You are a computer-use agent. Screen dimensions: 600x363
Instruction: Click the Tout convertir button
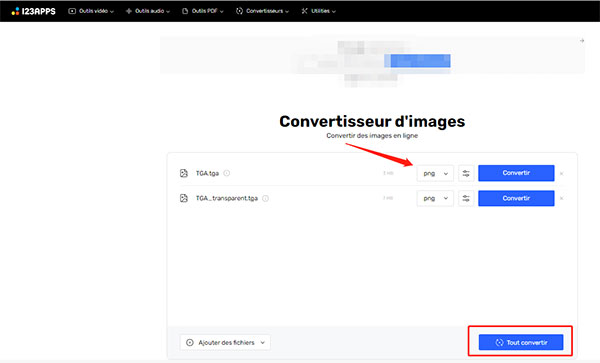coord(521,342)
